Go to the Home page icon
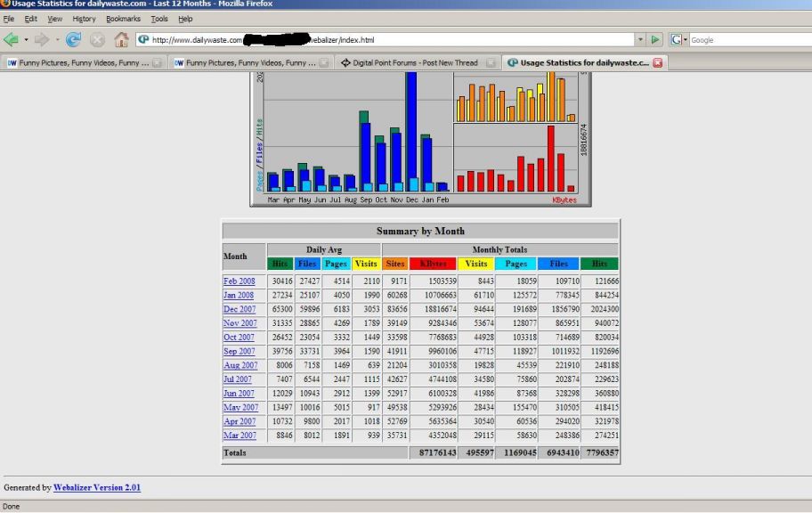This screenshot has width=812, height=513. [x=122, y=39]
